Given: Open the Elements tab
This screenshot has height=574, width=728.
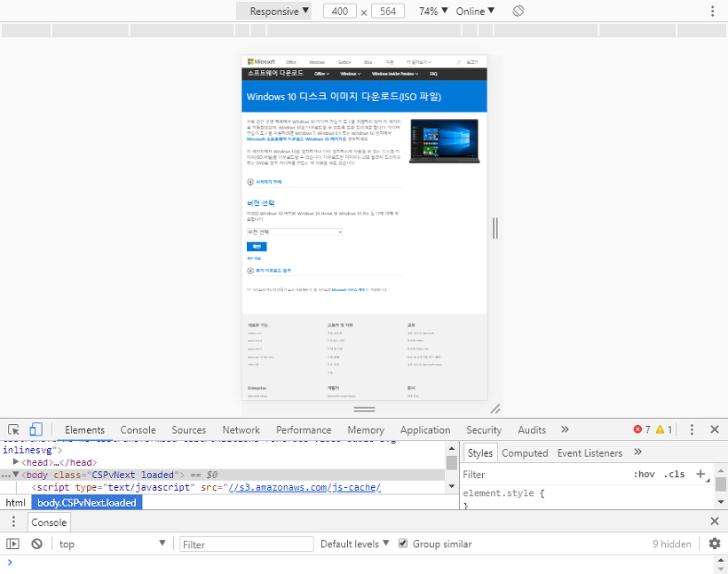Looking at the screenshot, I should 84,429.
